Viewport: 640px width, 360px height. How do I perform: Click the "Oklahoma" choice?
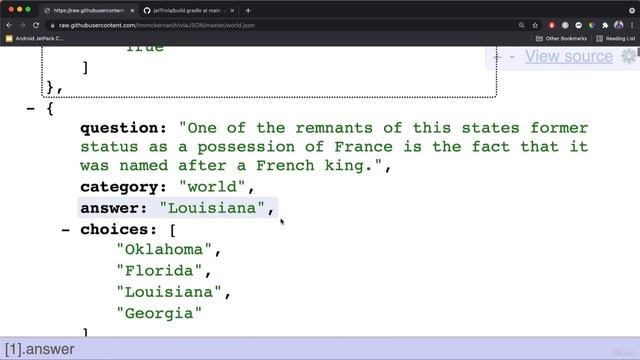pyautogui.click(x=164, y=249)
